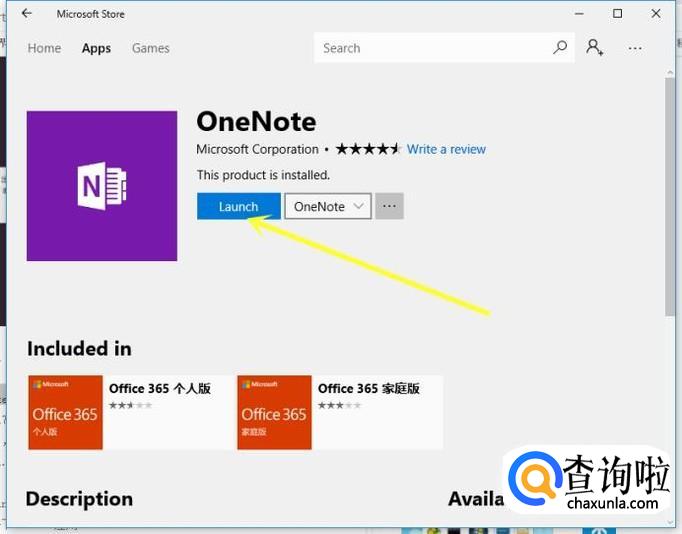The height and width of the screenshot is (534, 682).
Task: Click the star rating for OneNote
Action: pos(368,149)
